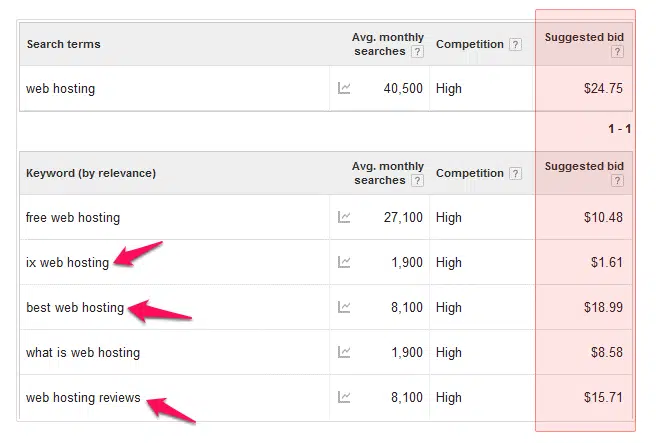Screen dimensions: 656x443
Task: Open trend chart icon for web hosting reviews
Action: click(x=344, y=397)
